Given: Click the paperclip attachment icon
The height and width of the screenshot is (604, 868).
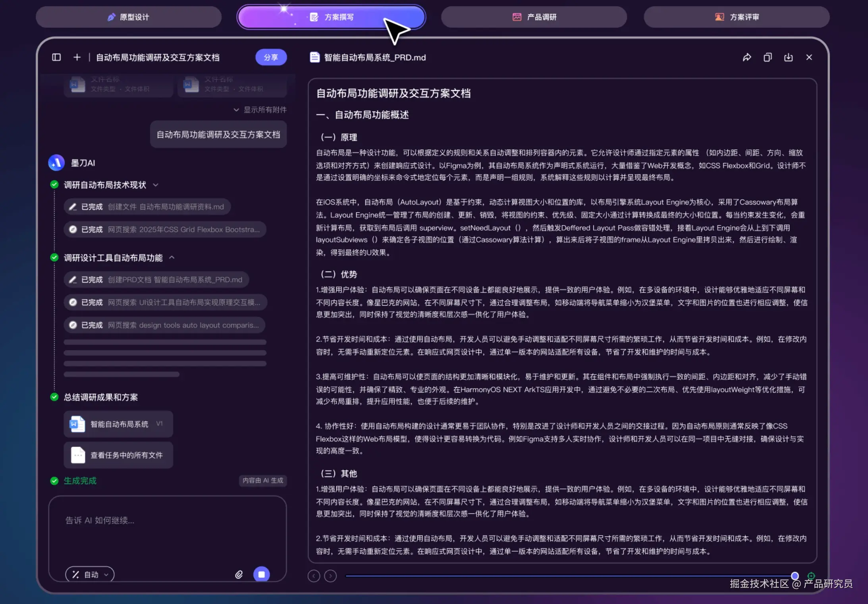Looking at the screenshot, I should pos(239,574).
